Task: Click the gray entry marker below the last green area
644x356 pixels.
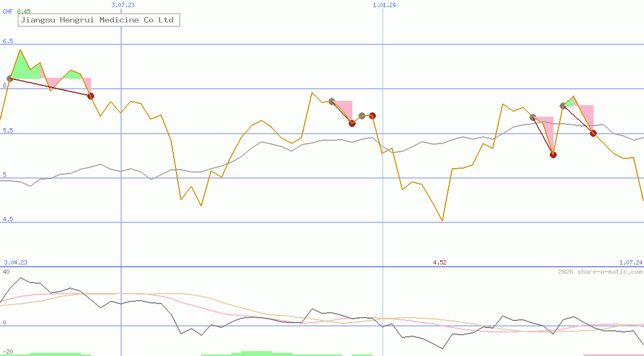Action: tap(563, 106)
